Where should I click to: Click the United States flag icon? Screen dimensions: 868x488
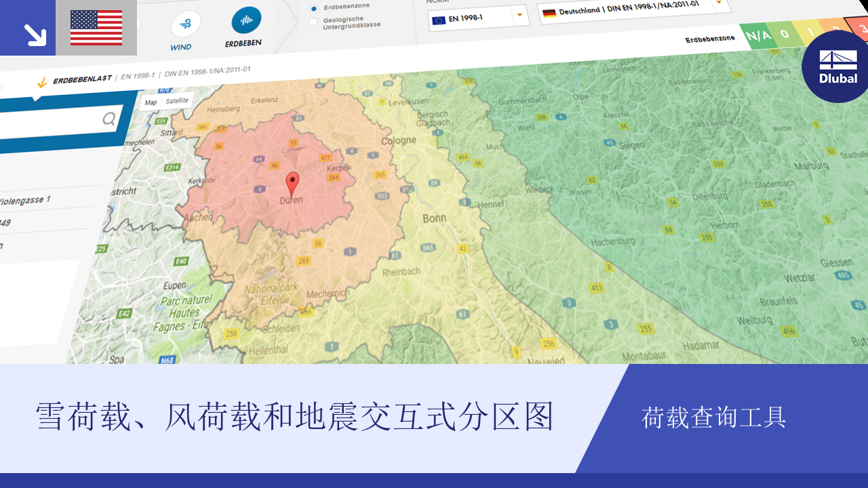tap(96, 28)
